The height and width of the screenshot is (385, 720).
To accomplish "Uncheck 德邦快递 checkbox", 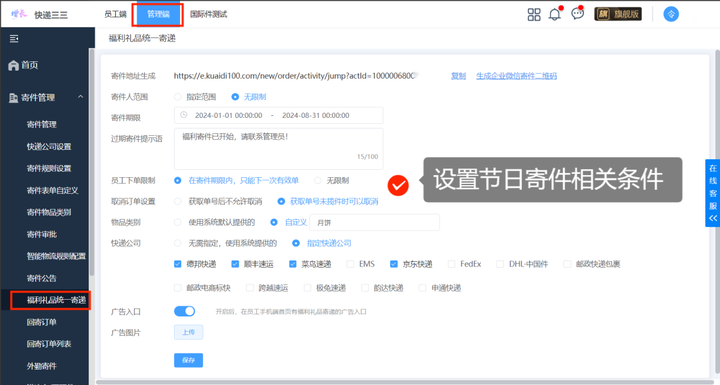I will click(x=178, y=264).
